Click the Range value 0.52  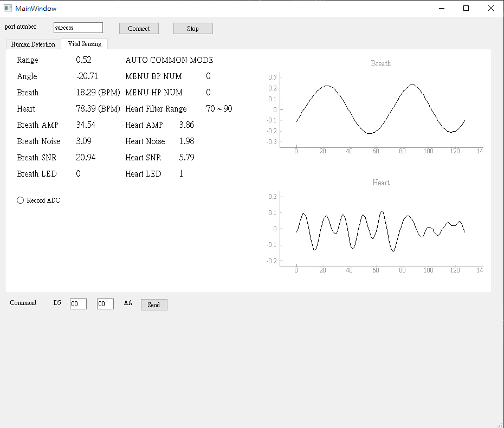[x=83, y=60]
